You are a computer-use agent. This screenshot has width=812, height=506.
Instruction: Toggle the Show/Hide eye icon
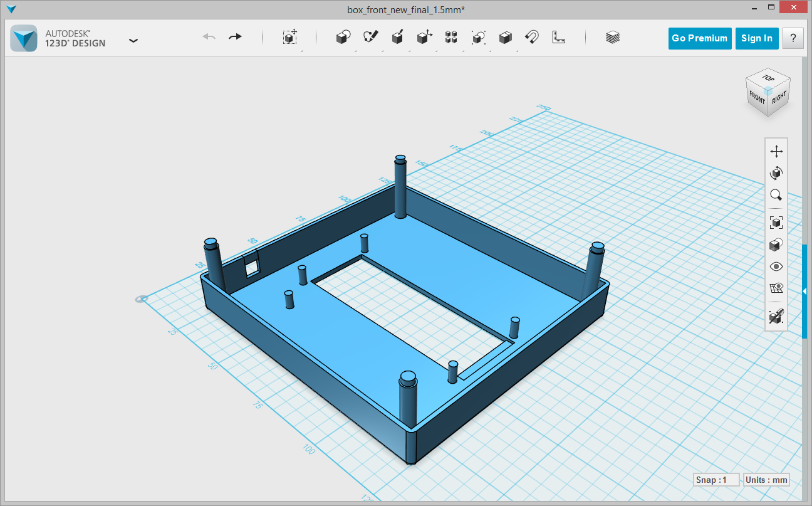[x=776, y=266]
